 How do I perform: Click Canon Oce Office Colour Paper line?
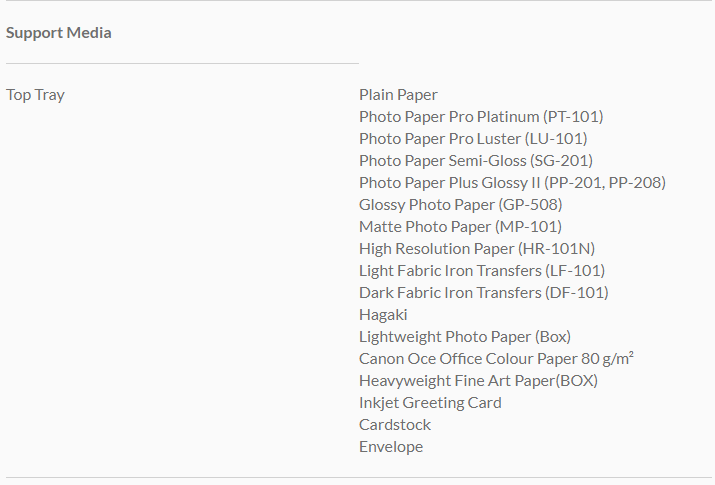click(x=497, y=359)
